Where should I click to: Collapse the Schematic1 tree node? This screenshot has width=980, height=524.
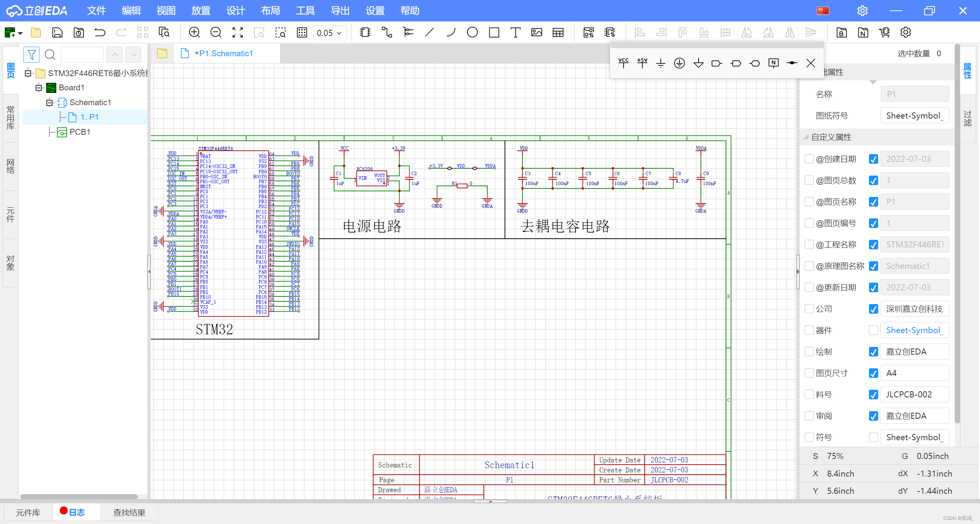click(49, 103)
